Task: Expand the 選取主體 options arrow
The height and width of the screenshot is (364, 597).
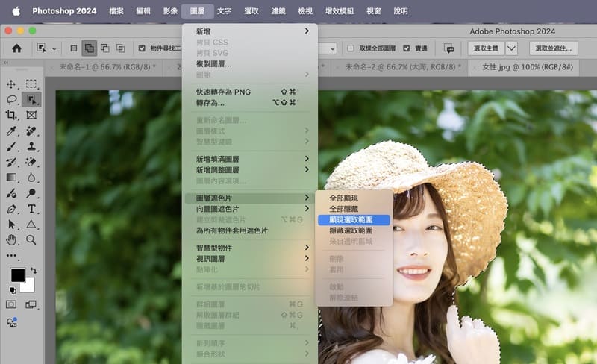Action: pos(512,48)
